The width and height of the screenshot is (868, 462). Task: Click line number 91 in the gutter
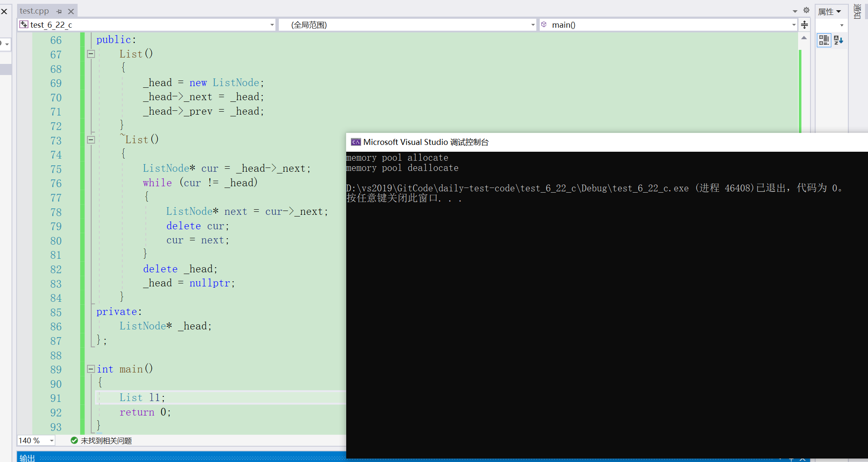tap(56, 398)
